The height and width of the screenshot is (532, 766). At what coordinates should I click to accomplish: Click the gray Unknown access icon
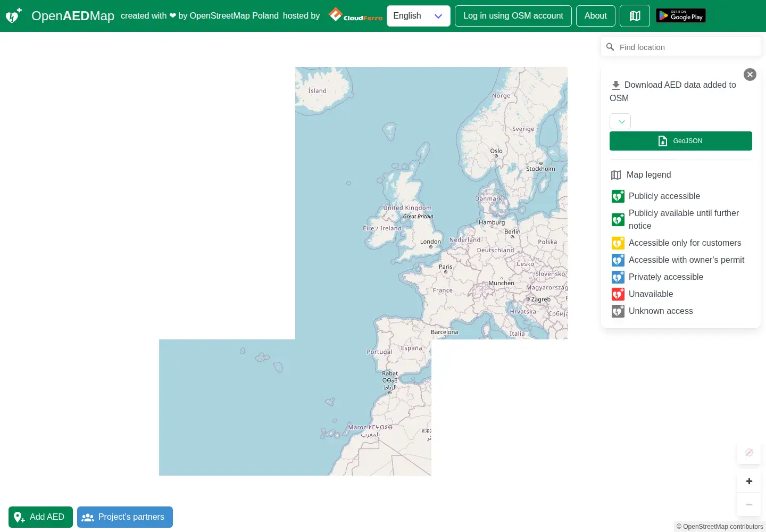pyautogui.click(x=618, y=311)
